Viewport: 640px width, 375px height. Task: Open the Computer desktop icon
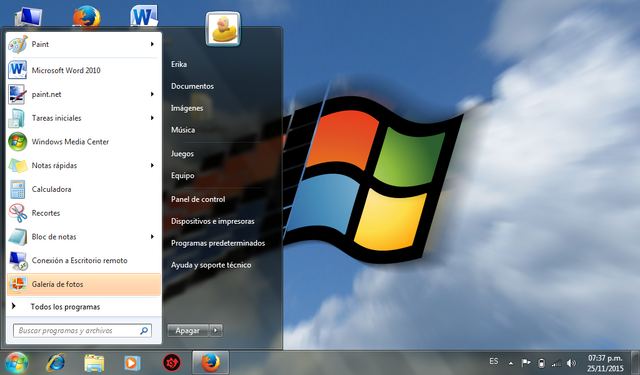(x=28, y=17)
